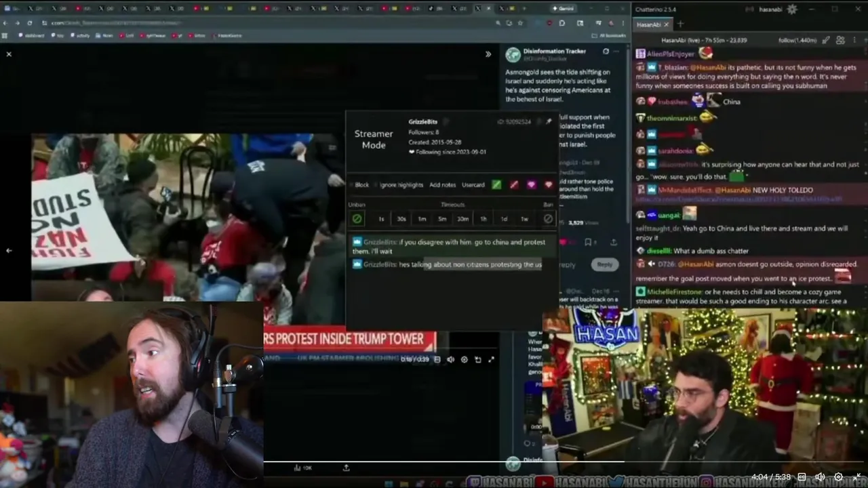Apply the 1w timeout

coord(524,218)
